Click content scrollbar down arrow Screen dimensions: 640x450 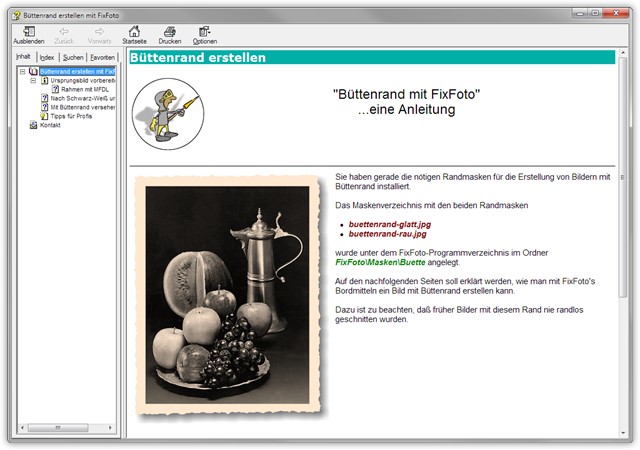[622, 433]
